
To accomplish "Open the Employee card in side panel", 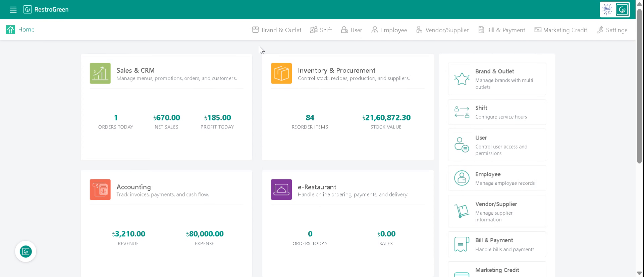I will click(497, 178).
